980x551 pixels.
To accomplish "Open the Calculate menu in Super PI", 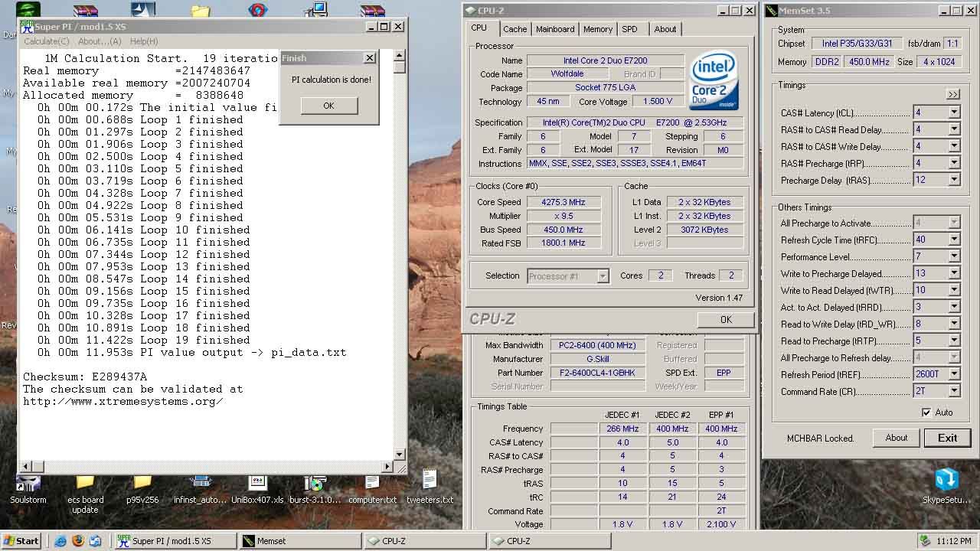I will click(x=46, y=41).
